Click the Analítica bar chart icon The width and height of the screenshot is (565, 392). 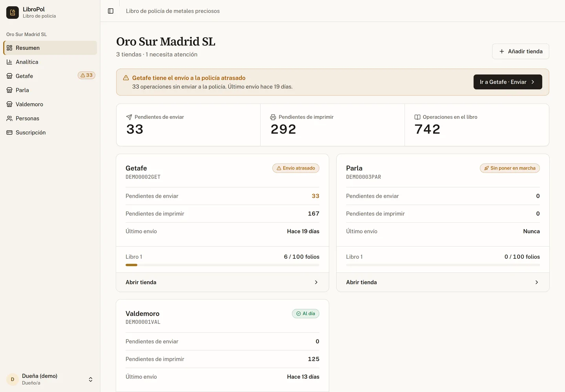click(9, 62)
